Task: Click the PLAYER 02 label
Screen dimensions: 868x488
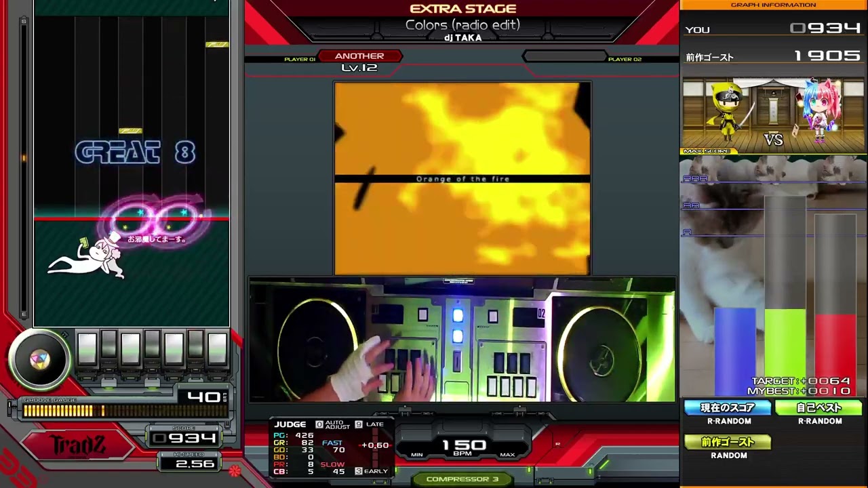Action: click(625, 60)
